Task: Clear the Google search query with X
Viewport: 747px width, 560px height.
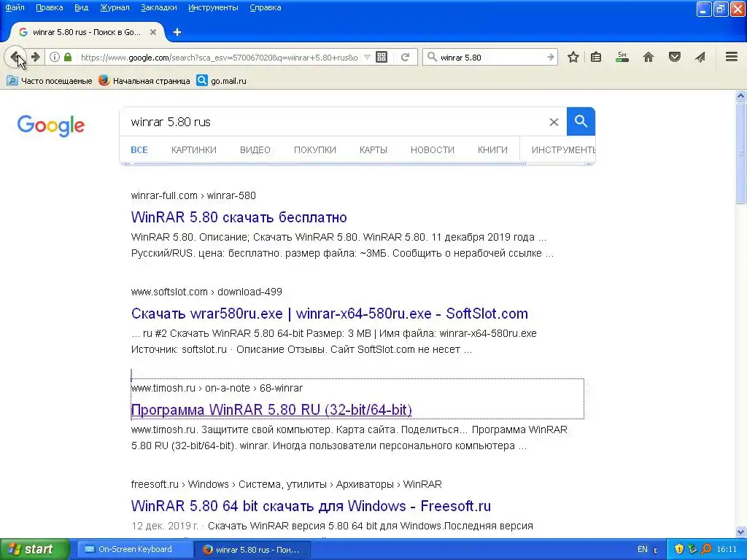Action: coord(554,122)
